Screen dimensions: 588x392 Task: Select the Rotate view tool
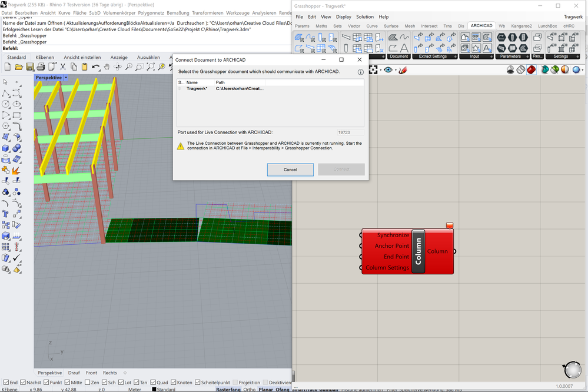click(x=118, y=67)
